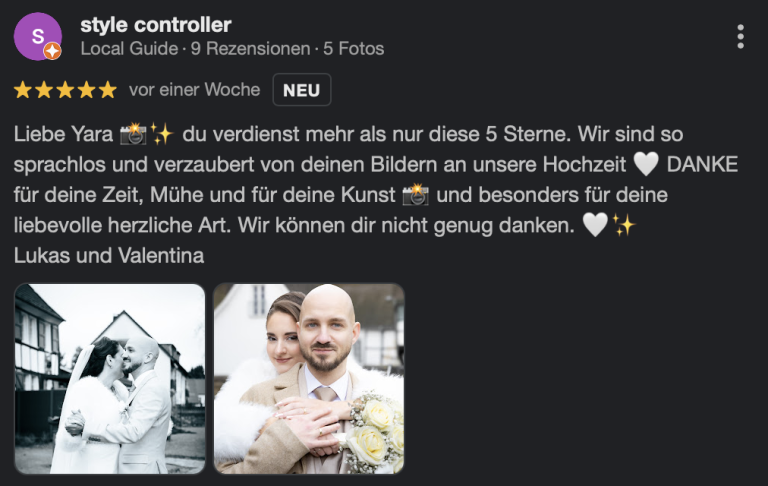The image size is (768, 486).
Task: Click the orange Local Guide badge on the avatar
Action: 52,51
